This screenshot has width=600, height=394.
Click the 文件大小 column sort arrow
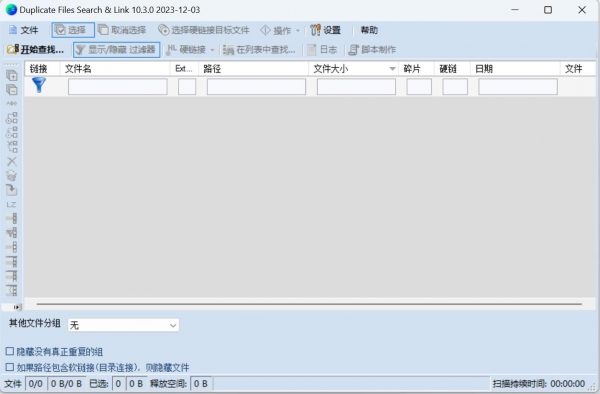(392, 69)
